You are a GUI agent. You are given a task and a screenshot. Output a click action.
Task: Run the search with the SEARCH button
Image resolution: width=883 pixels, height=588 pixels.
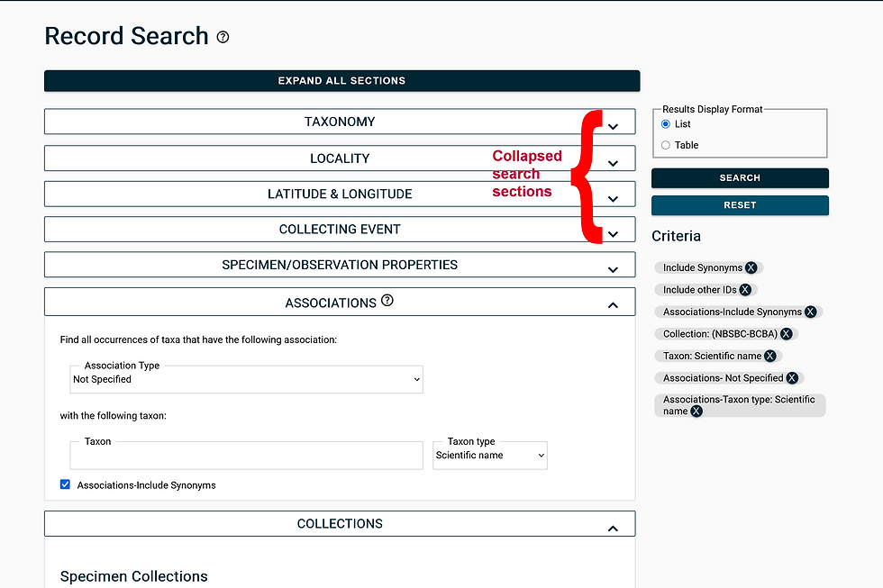739,177
